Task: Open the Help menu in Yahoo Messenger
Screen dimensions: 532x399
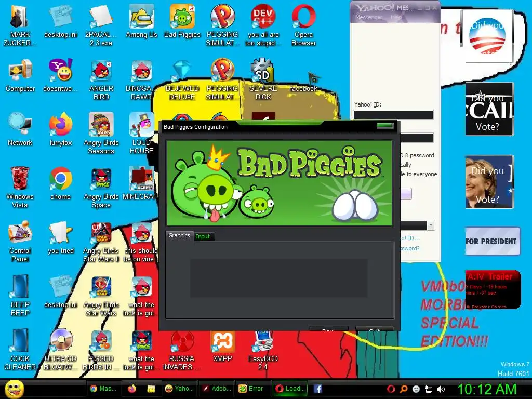Action: click(x=396, y=17)
